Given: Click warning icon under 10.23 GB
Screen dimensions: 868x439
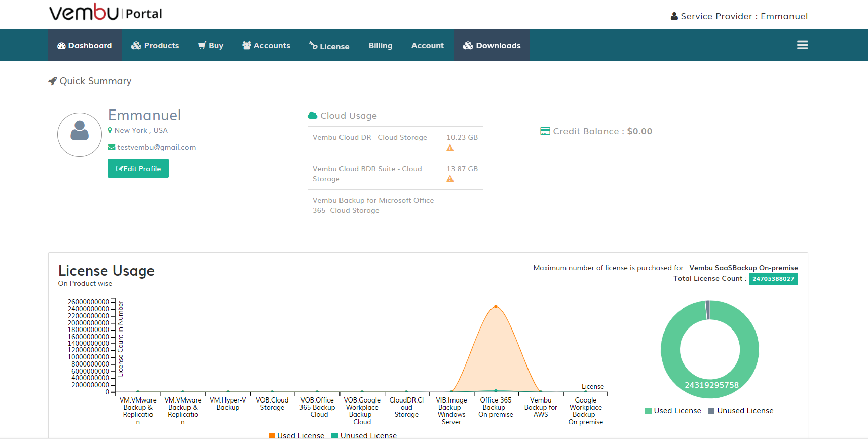Looking at the screenshot, I should click(x=450, y=148).
